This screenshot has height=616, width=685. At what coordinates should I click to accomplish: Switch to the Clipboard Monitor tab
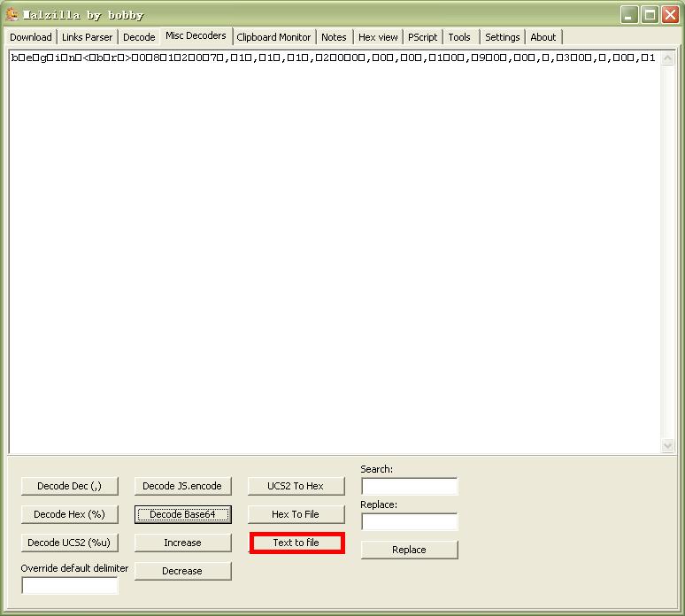click(x=273, y=37)
